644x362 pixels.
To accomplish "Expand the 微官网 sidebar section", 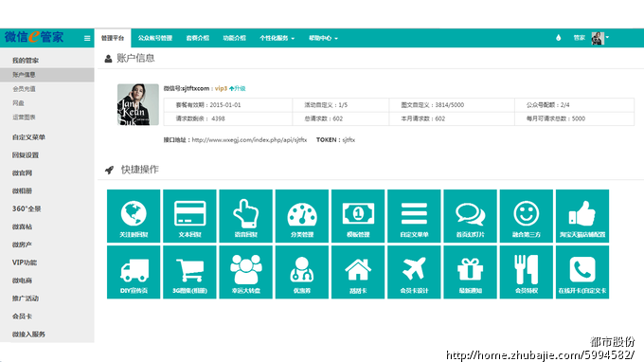I will [22, 173].
